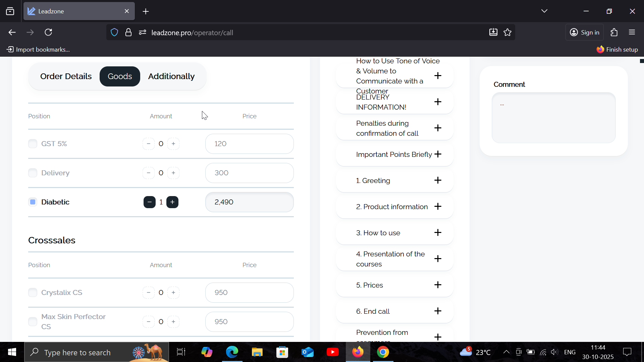Enable the Crystalix CS checkbox
The image size is (644, 362).
33,293
